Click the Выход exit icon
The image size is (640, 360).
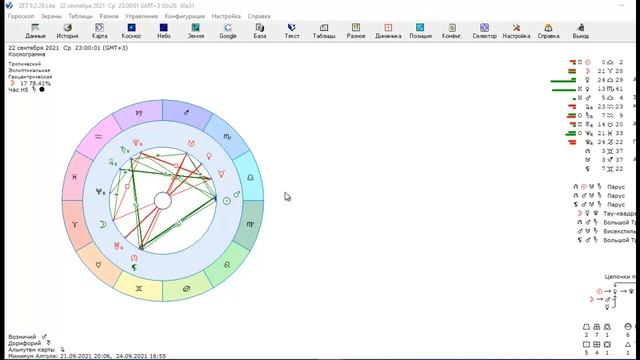(x=580, y=31)
